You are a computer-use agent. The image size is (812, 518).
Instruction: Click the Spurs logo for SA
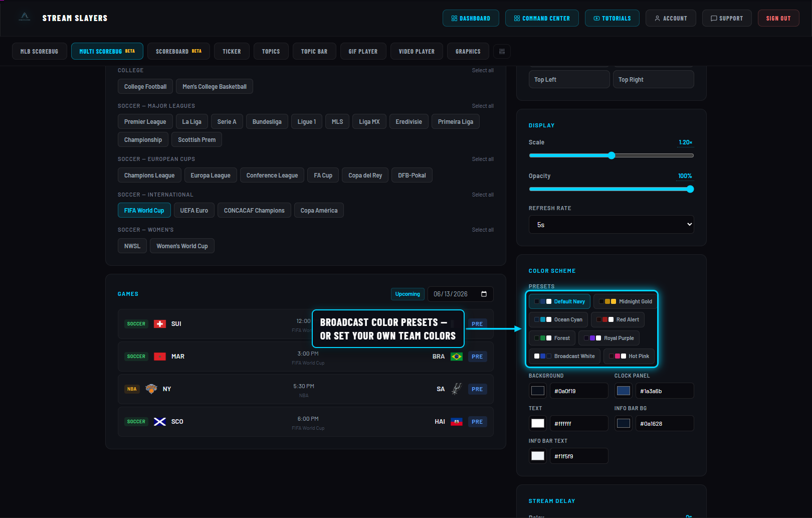coord(457,389)
